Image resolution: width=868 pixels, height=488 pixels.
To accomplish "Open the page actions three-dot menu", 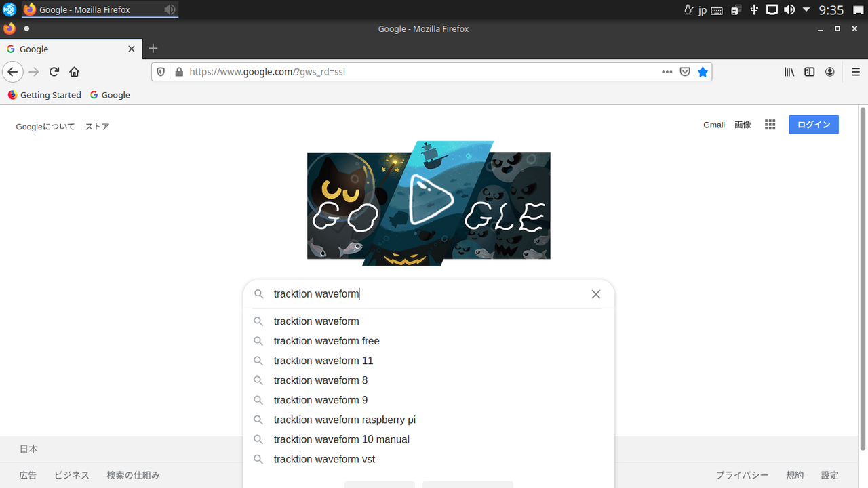I will point(667,71).
